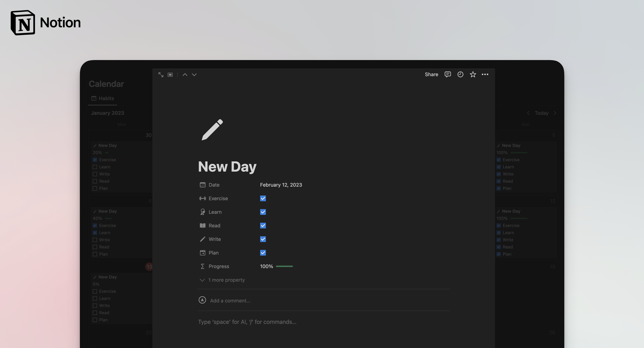
Task: Go to previous month in calendar
Action: (x=528, y=113)
